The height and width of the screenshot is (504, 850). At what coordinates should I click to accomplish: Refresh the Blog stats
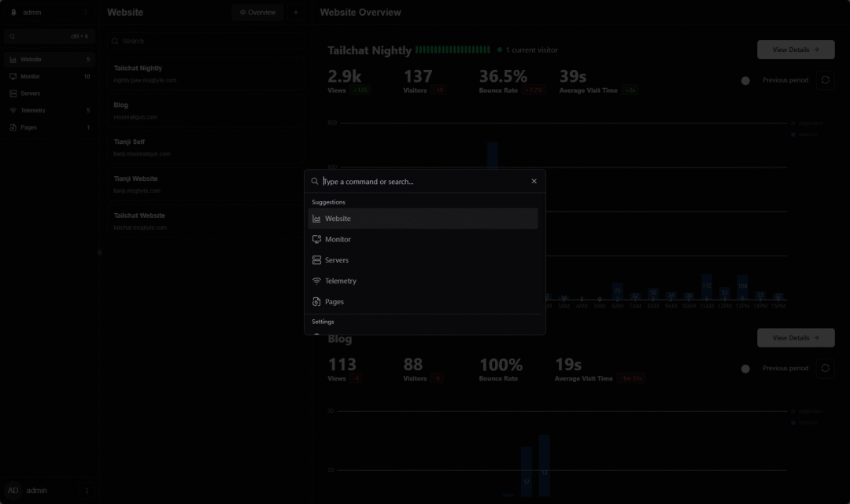825,368
